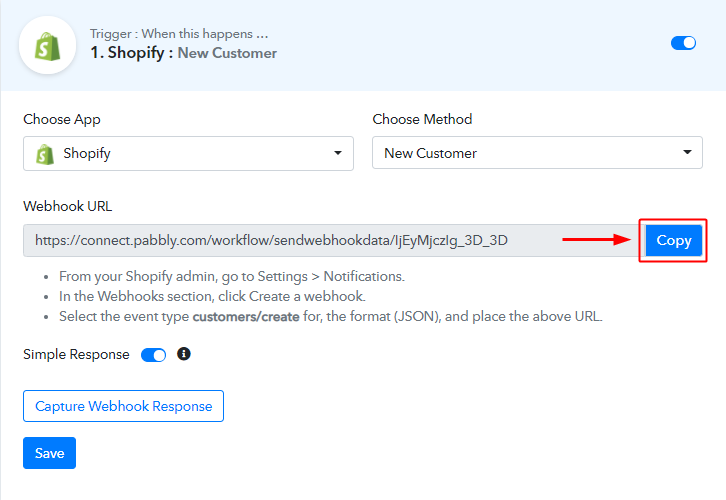Click the Simple Response info icon
This screenshot has height=500, width=726.
click(184, 354)
